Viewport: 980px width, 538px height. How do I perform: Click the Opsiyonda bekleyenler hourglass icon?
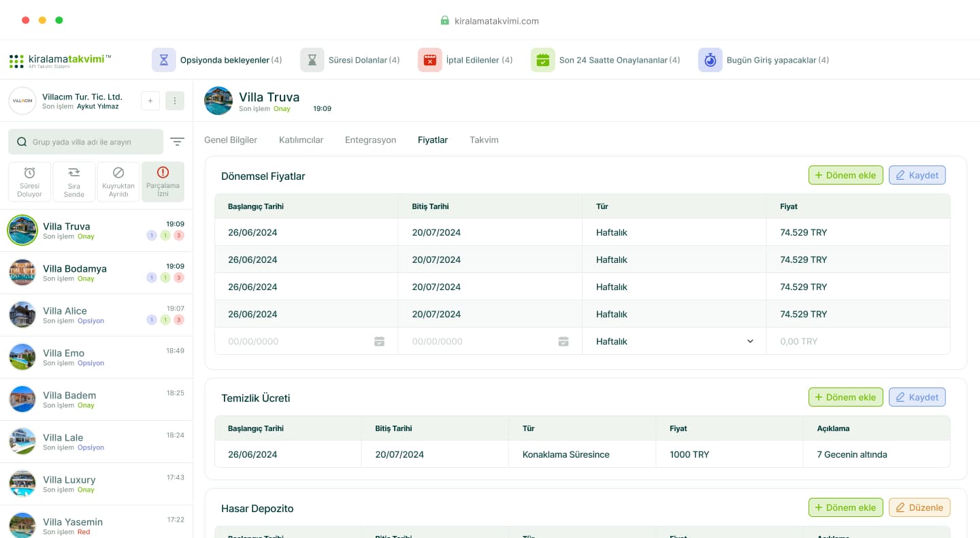pos(163,60)
